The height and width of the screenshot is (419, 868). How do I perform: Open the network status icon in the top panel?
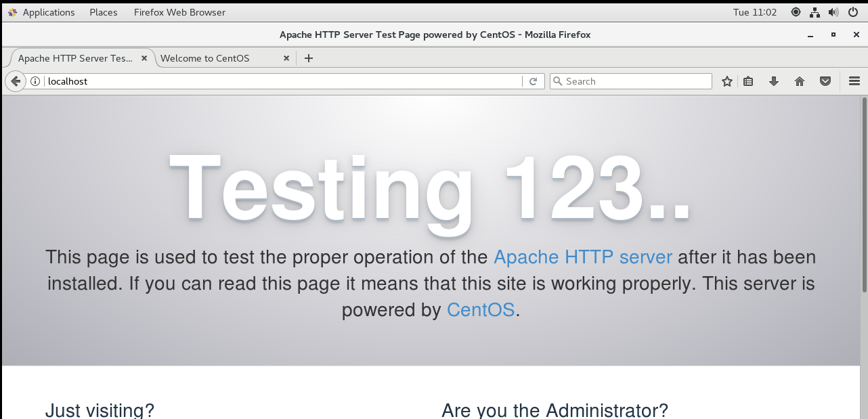pos(815,12)
